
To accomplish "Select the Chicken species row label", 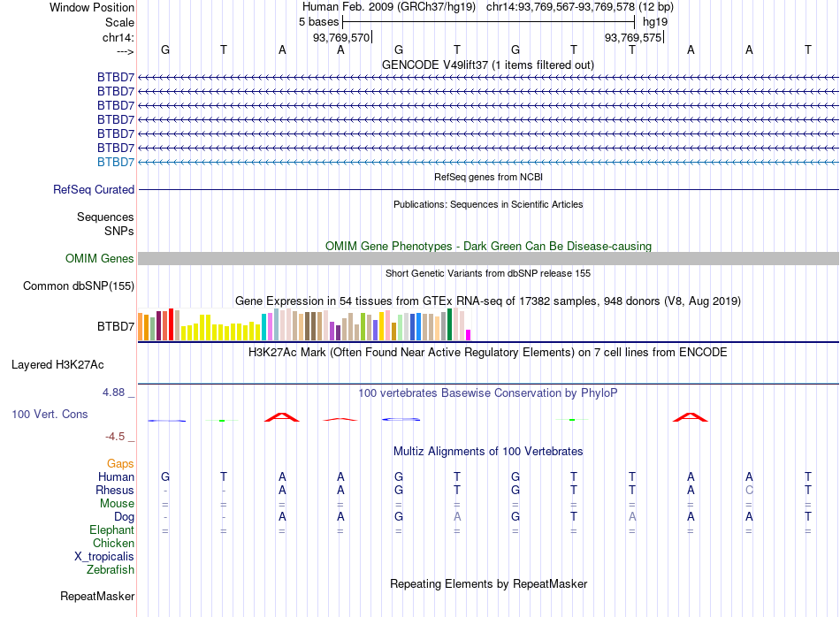I will (x=113, y=543).
